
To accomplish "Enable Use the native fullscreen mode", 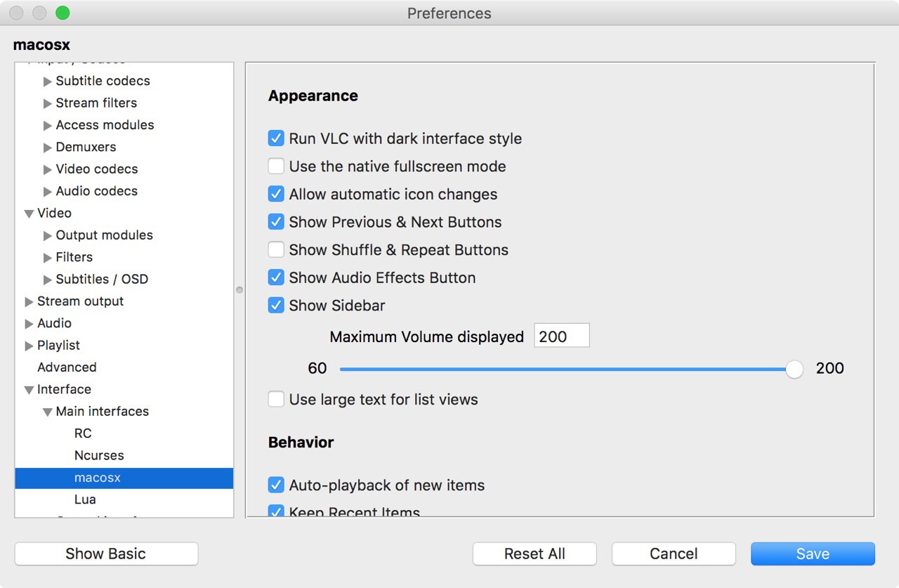I will (x=276, y=166).
